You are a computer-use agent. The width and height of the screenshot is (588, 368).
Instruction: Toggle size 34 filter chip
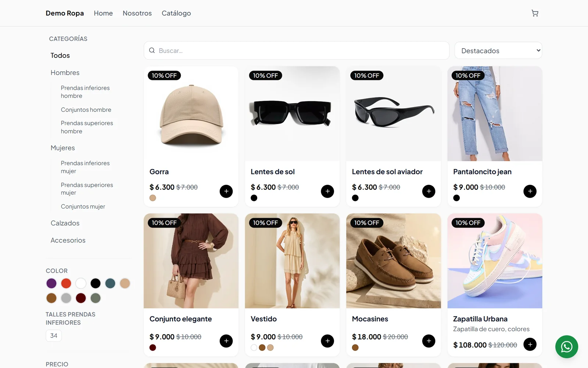[54, 336]
